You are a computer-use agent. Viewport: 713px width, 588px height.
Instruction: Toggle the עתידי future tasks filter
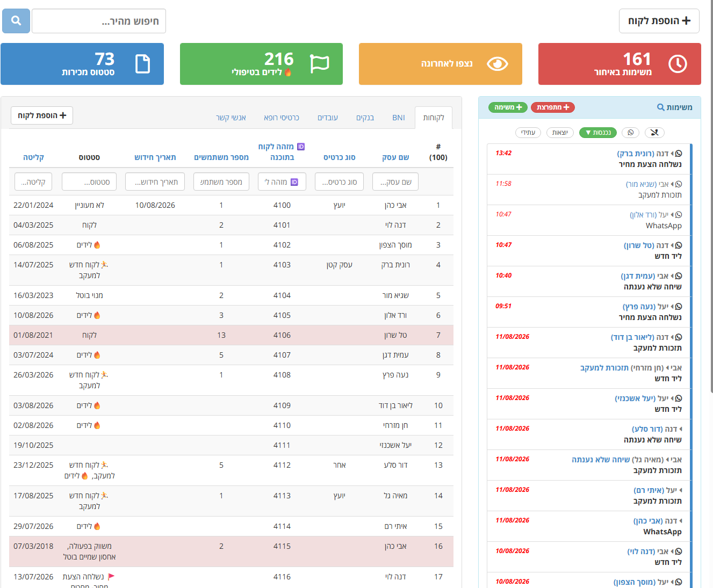[x=528, y=133]
